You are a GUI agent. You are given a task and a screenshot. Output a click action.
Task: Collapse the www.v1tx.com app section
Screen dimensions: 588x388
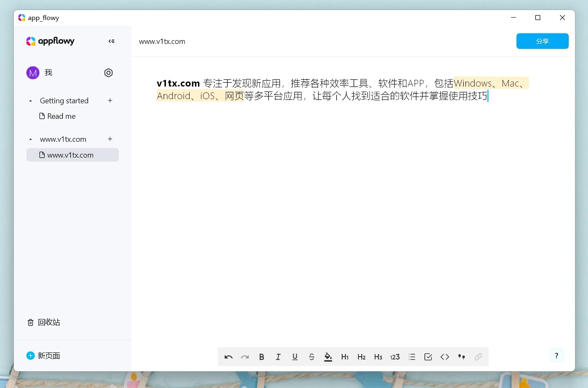point(31,139)
